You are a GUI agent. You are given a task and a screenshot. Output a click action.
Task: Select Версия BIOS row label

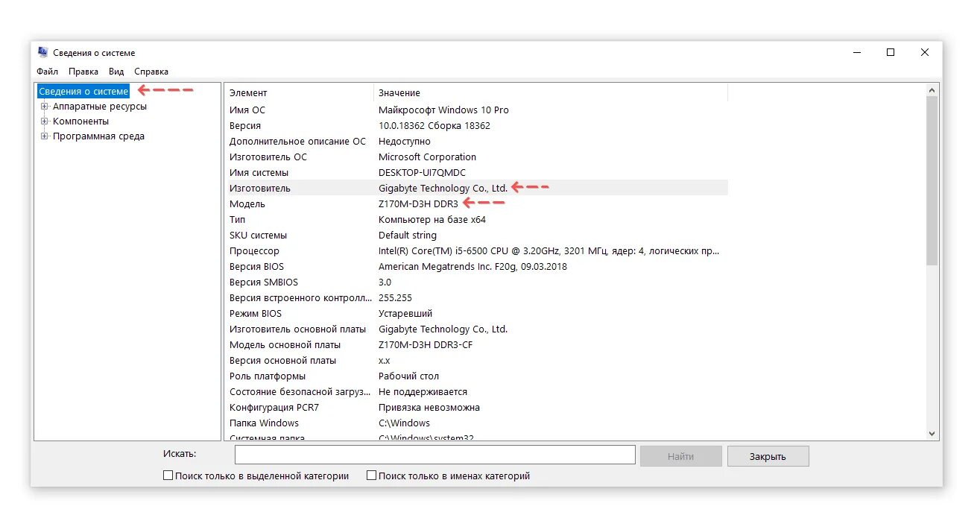coord(256,267)
